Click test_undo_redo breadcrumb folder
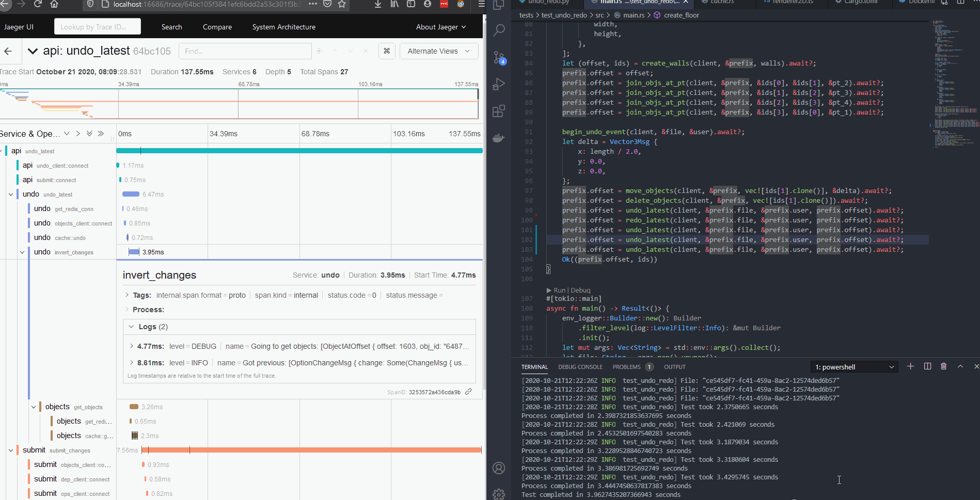This screenshot has height=500, width=980. pos(564,15)
